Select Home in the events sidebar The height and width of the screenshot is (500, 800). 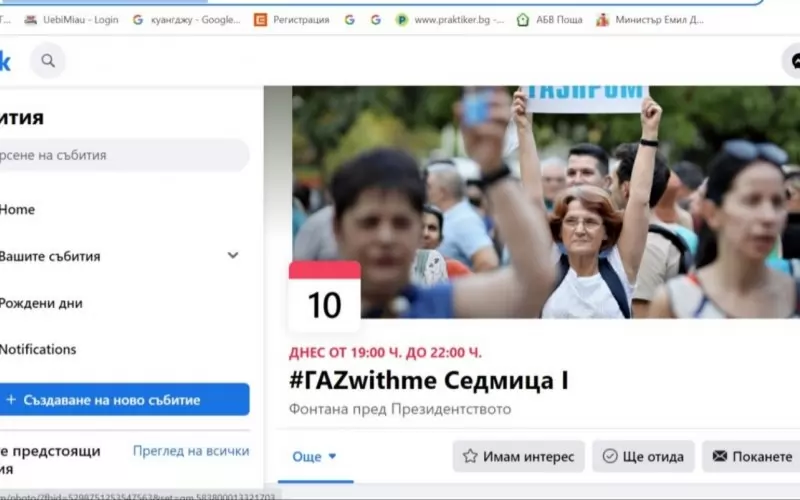coord(17,210)
